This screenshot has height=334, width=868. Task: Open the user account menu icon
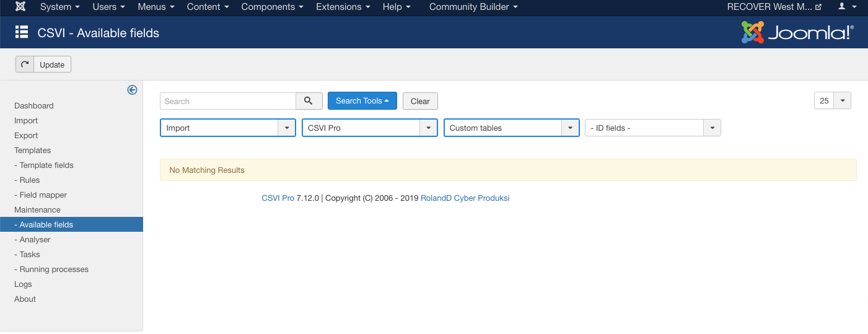(x=846, y=7)
